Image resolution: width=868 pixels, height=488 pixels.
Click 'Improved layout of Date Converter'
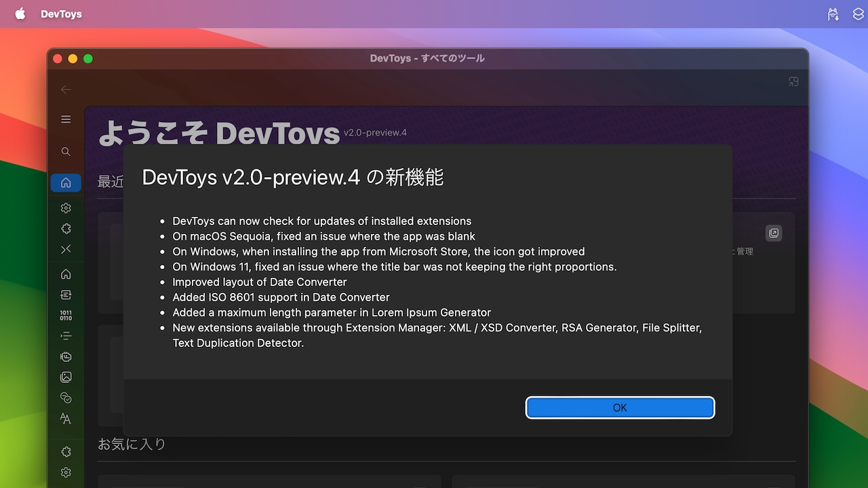pos(260,282)
